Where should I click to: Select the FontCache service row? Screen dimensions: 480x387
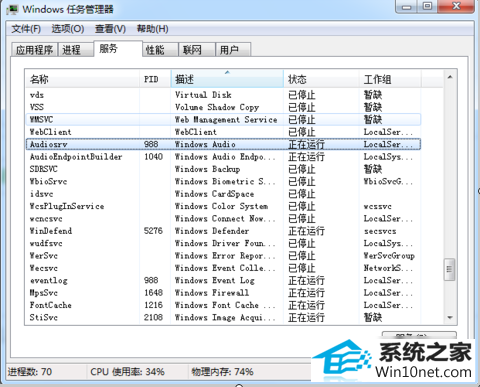pos(223,305)
